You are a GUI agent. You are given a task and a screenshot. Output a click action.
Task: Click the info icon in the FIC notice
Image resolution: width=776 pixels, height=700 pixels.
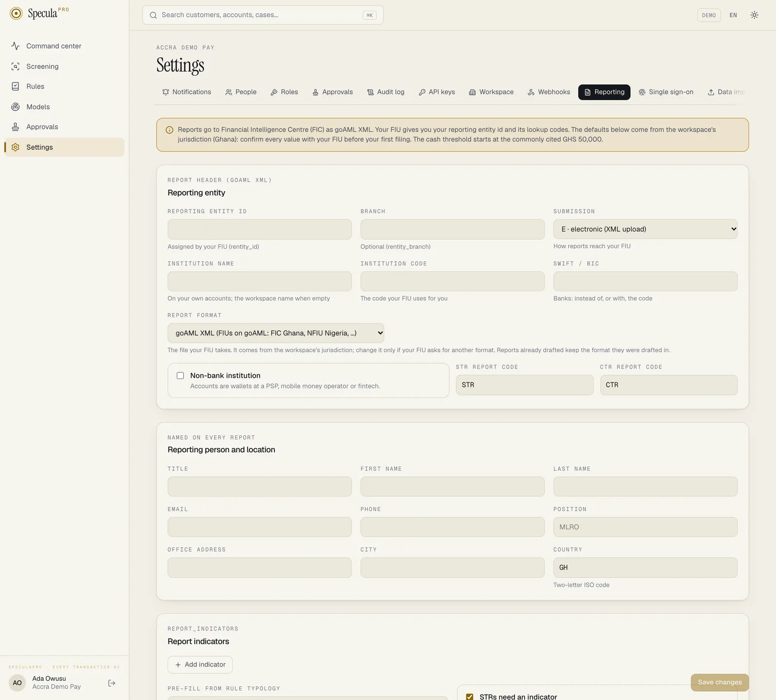click(x=169, y=130)
